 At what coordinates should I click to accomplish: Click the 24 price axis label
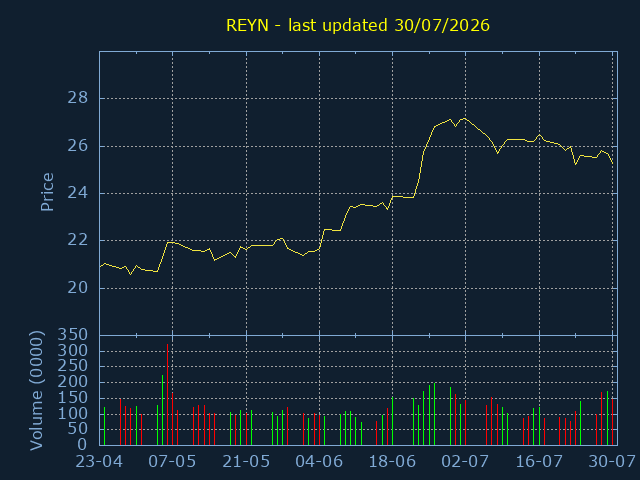point(78,193)
